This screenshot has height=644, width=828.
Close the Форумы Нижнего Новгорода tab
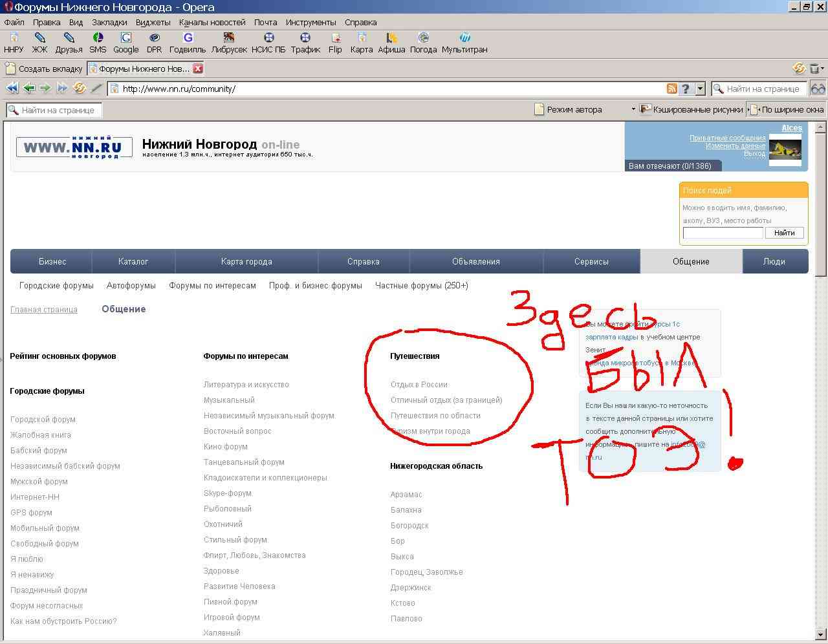coord(198,69)
